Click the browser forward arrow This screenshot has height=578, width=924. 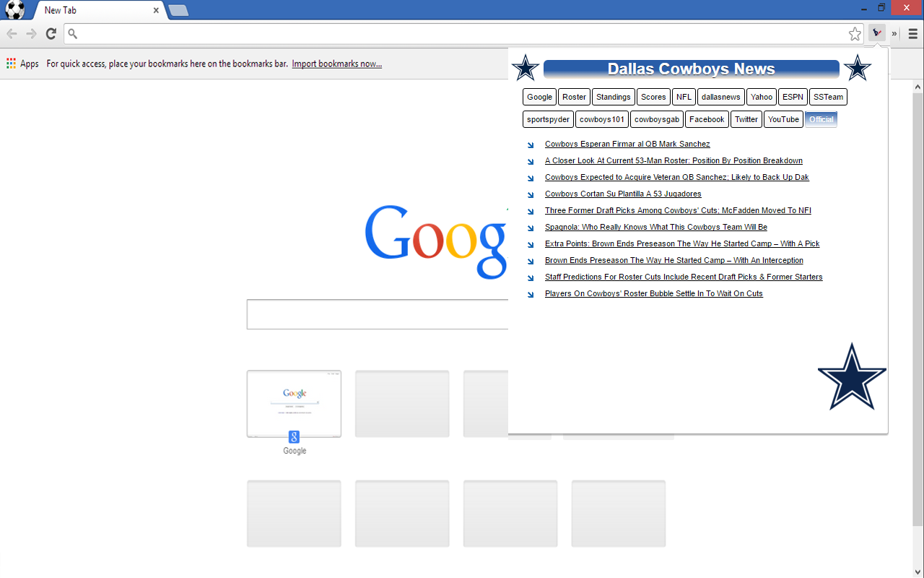(x=31, y=34)
